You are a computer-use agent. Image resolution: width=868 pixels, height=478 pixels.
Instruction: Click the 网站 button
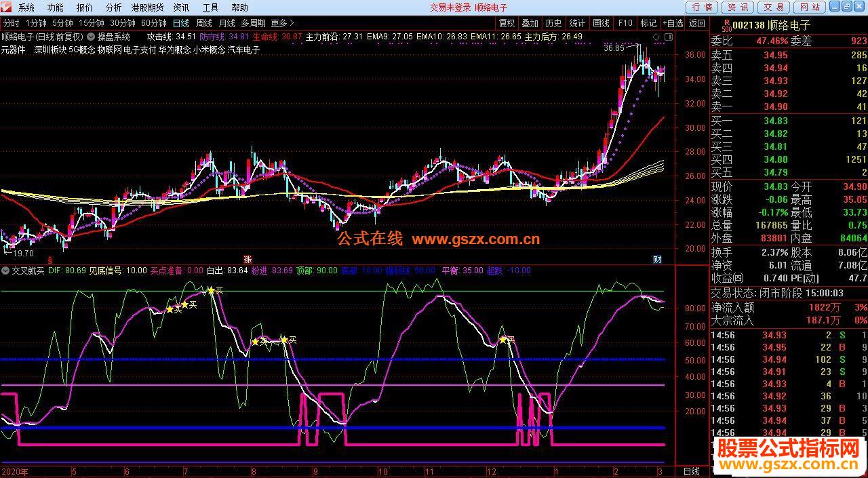[809, 7]
